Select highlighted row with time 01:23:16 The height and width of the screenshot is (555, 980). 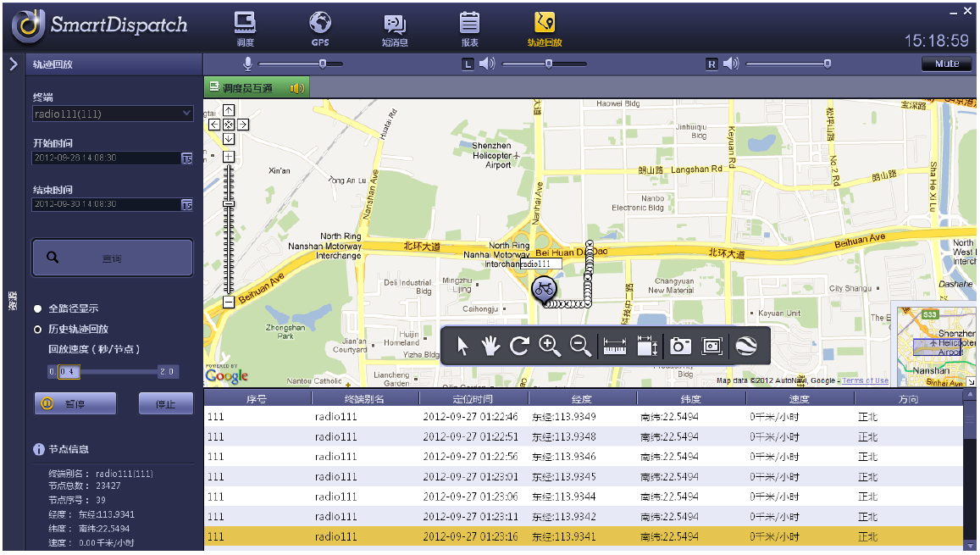(584, 537)
